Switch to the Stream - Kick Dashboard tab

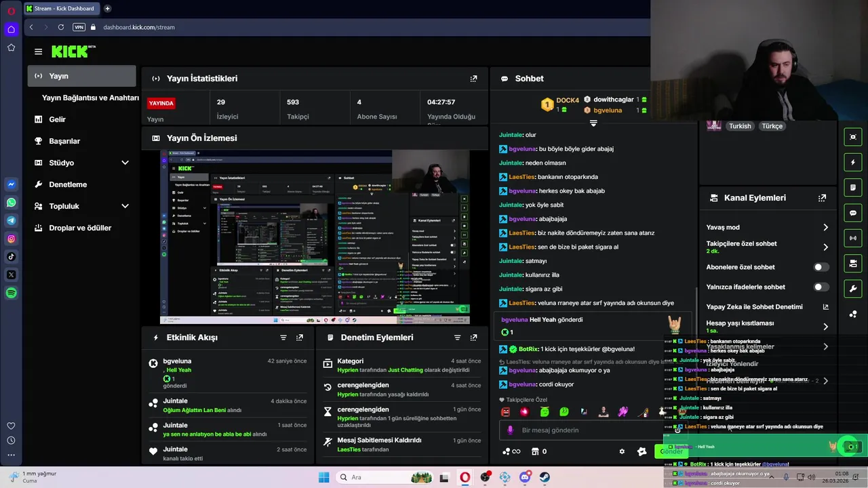pyautogui.click(x=61, y=8)
